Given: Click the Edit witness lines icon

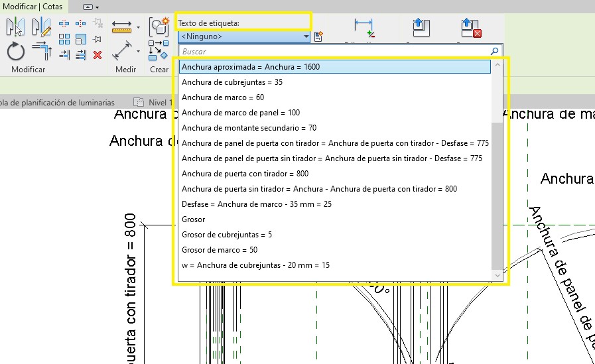Looking at the screenshot, I should (x=364, y=28).
